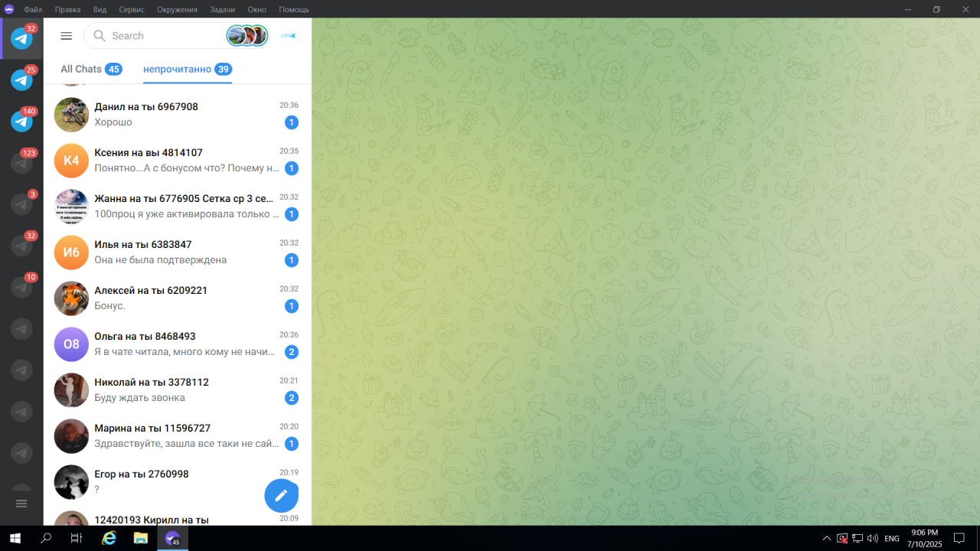Click message preview "Буду ждать звонка"

(x=139, y=398)
